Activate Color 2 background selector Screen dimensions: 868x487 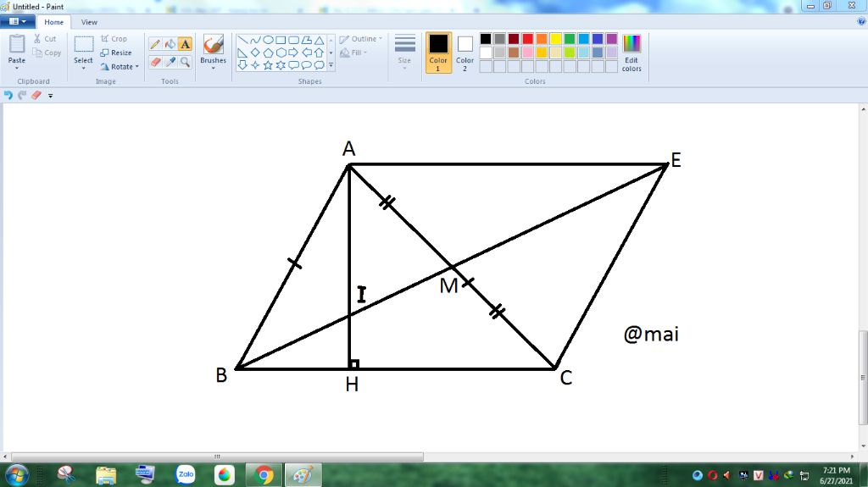[465, 53]
